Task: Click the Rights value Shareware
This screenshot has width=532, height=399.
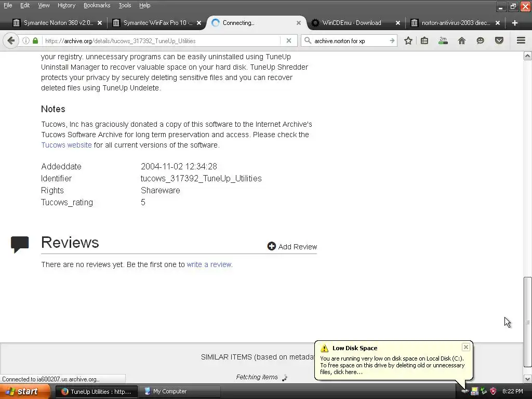Action: click(160, 190)
